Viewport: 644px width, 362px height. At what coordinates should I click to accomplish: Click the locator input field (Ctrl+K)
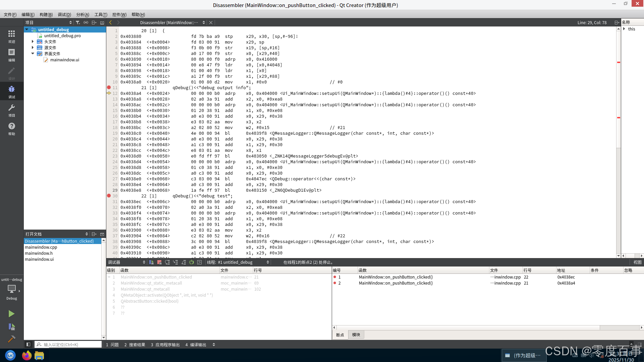tap(71, 345)
